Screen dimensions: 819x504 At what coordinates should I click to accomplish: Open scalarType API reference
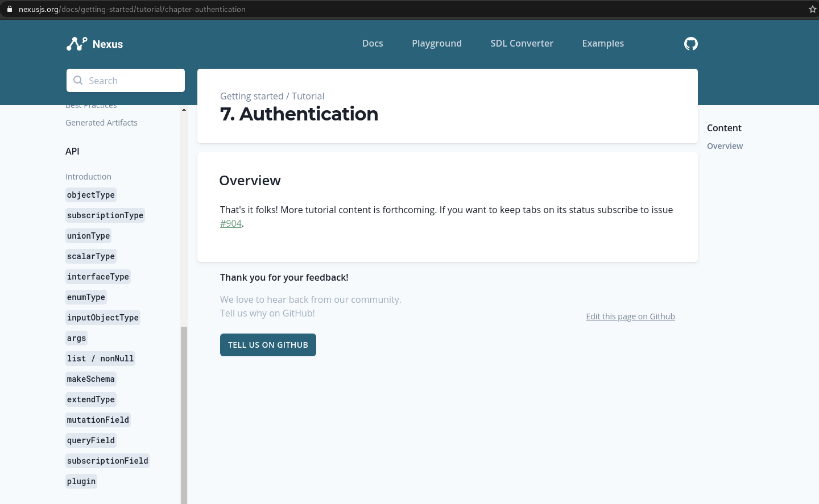pyautogui.click(x=91, y=256)
